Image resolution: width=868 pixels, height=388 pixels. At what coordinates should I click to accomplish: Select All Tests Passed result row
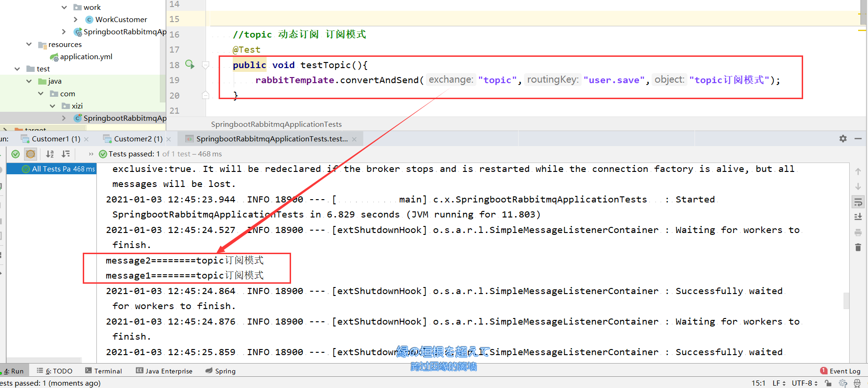click(52, 169)
